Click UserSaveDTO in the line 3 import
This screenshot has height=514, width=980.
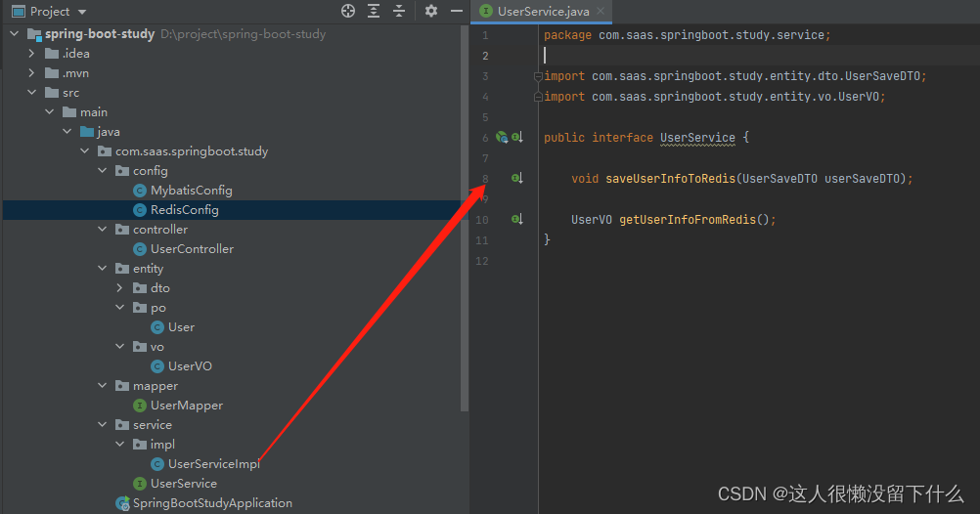[882, 76]
